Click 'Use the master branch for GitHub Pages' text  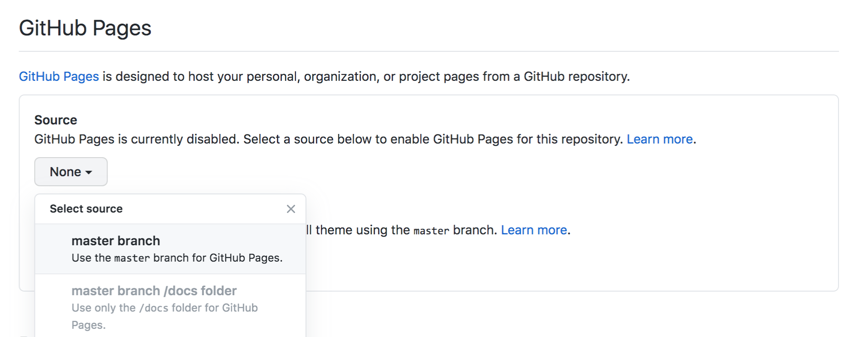point(177,258)
